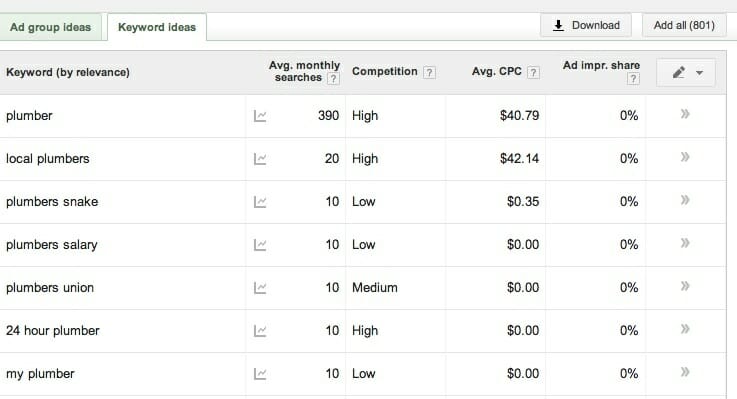Add all 801 keyword ideas
Screen dimensions: 737x399
684,25
